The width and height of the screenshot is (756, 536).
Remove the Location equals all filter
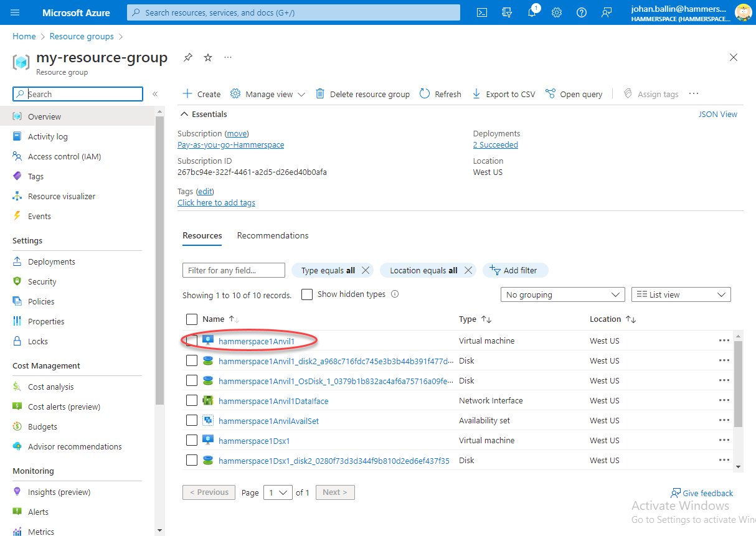click(x=468, y=270)
